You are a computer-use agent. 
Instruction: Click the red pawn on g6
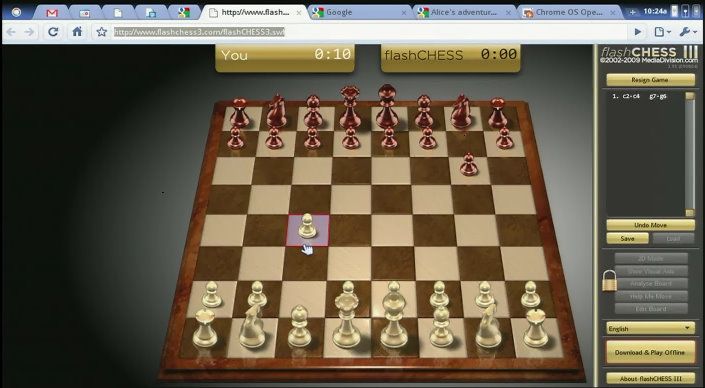coord(469,164)
